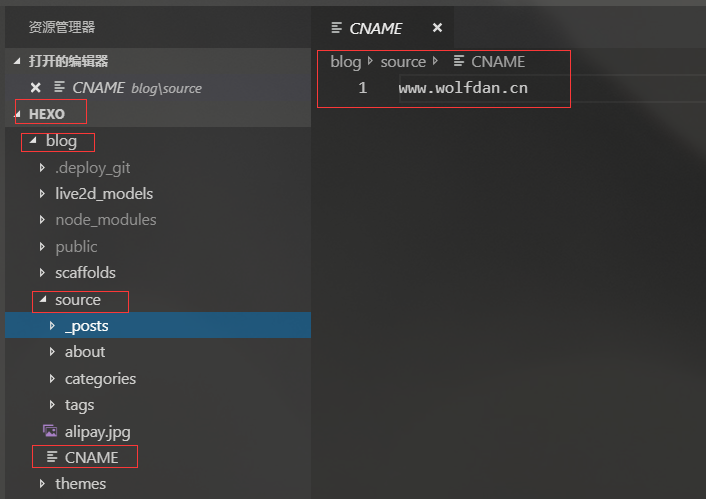
Task: Click the source breadcrumb segment
Action: [x=403, y=61]
